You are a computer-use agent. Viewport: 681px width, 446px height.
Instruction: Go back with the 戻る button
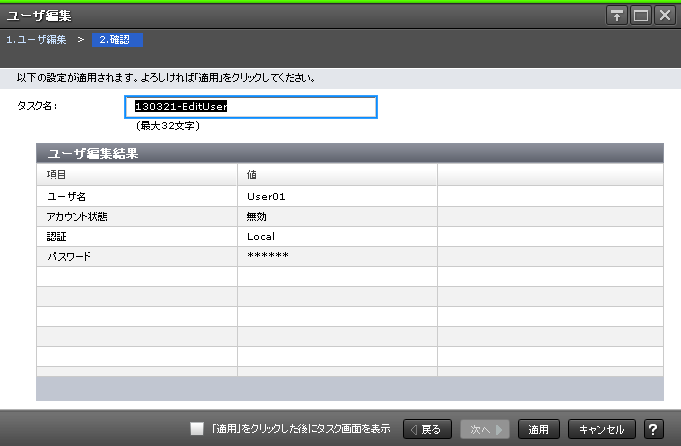(x=427, y=429)
